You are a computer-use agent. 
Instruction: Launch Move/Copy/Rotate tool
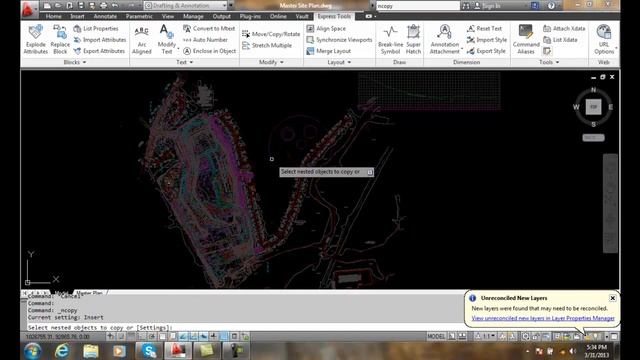(x=271, y=34)
